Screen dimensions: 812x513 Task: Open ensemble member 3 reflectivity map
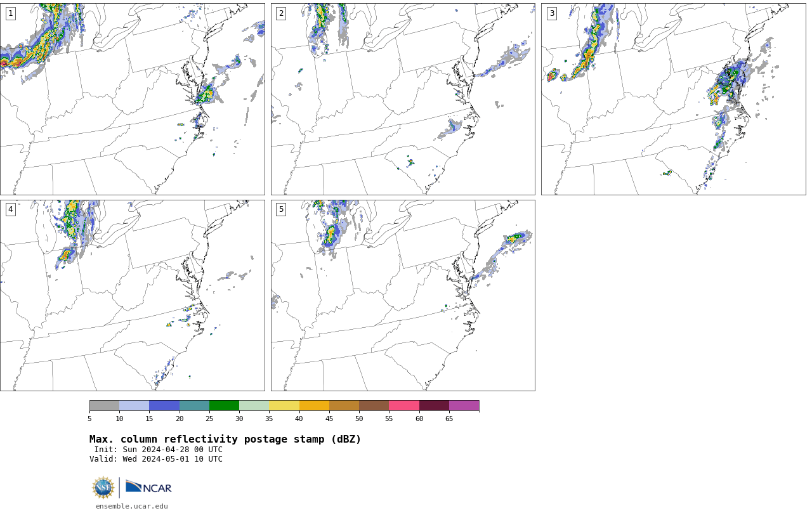(x=673, y=99)
